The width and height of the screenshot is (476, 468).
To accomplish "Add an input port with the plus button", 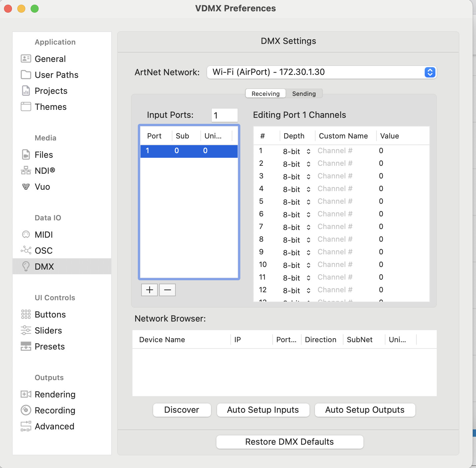I will [149, 290].
